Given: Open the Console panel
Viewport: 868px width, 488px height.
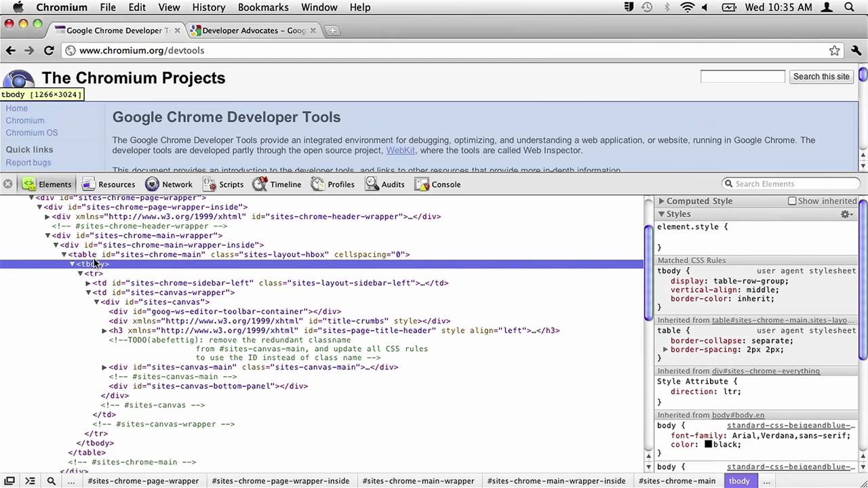Looking at the screenshot, I should tap(437, 184).
